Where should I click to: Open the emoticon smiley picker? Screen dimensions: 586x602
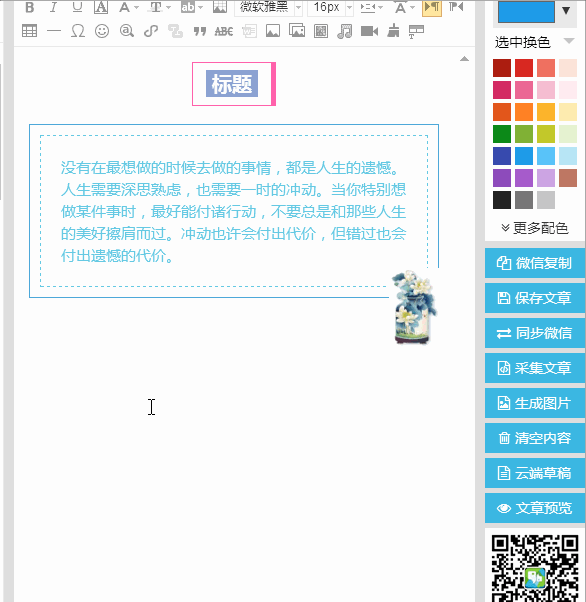tap(102, 31)
